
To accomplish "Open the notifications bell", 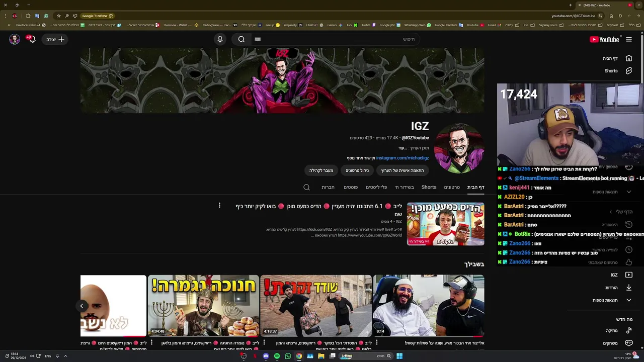I will coord(32,39).
